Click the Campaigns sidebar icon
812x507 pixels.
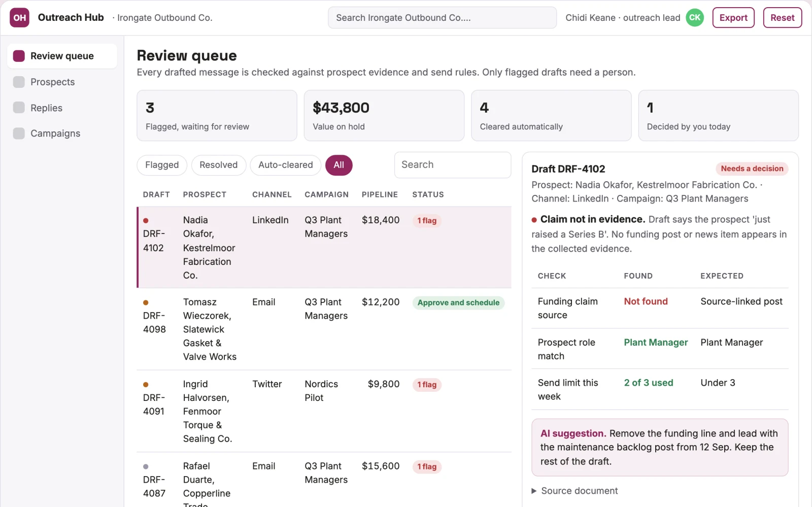[19, 133]
